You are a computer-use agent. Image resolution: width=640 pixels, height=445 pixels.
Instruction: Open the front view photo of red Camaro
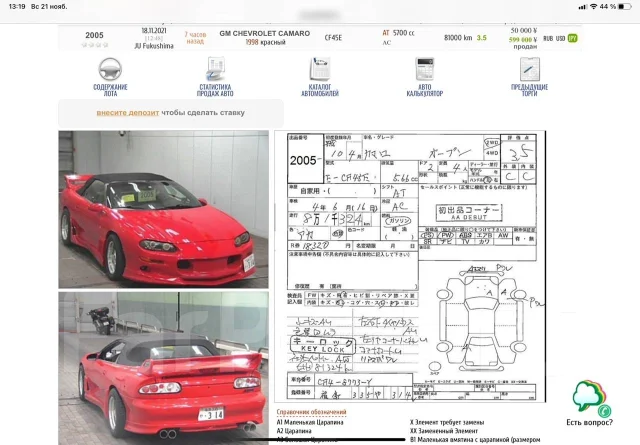pos(163,209)
